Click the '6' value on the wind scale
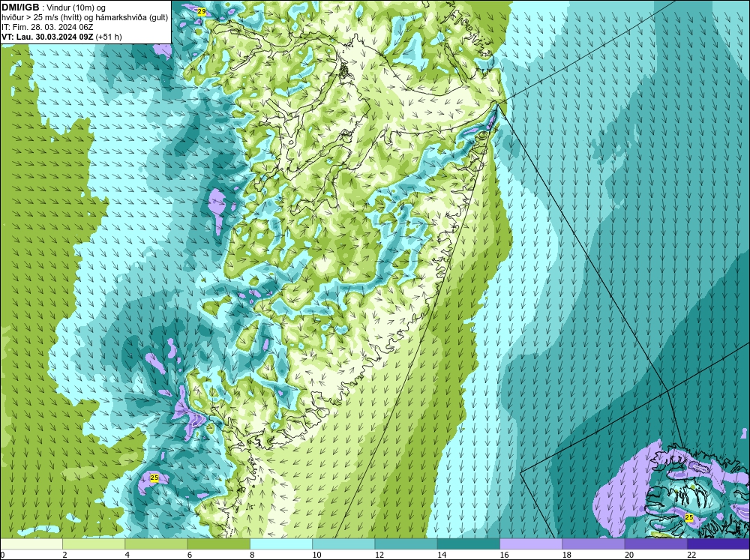This screenshot has height=560, width=750. (x=190, y=555)
